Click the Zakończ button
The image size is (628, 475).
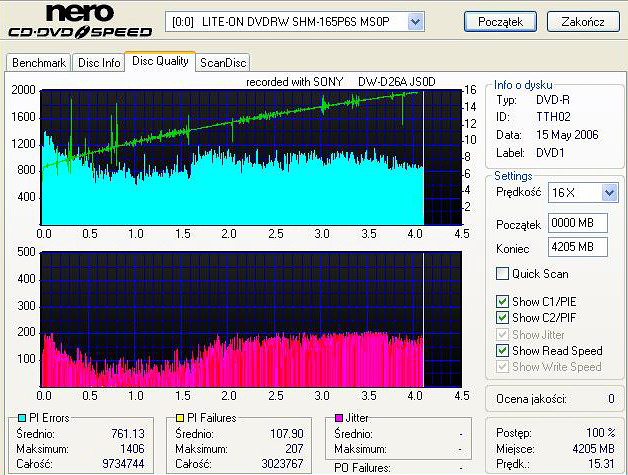coord(583,21)
